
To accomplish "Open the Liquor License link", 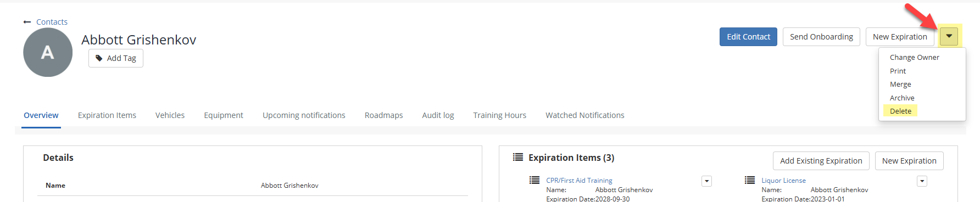I will point(783,181).
